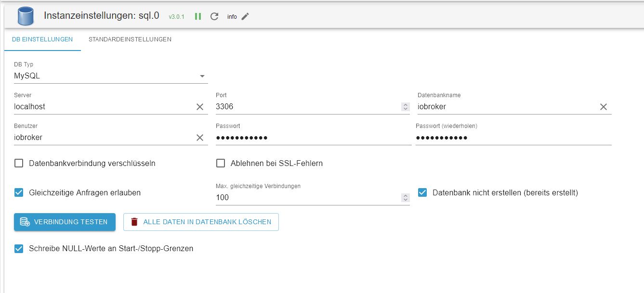Viewport: 644px width, 293px height.
Task: Click the restart instance refresh icon
Action: point(214,16)
